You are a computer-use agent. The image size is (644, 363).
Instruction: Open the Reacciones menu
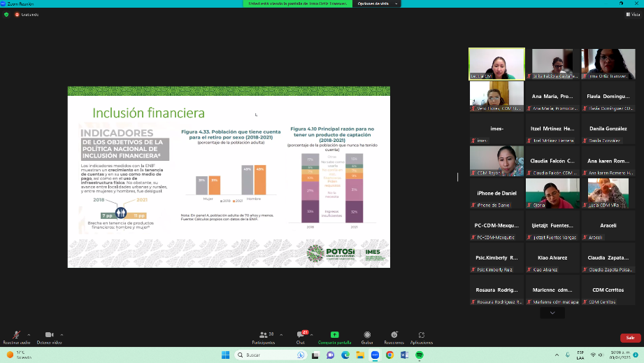point(394,336)
